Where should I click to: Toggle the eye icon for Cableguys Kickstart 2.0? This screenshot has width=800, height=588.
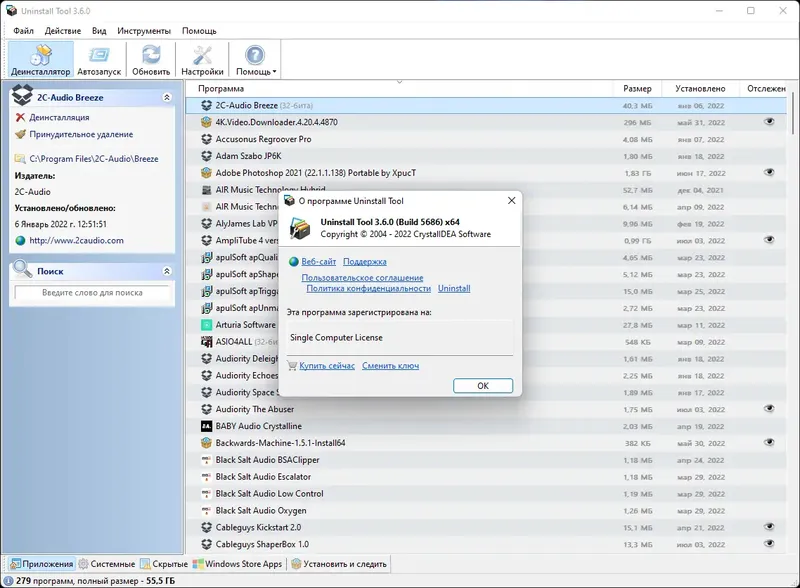pyautogui.click(x=768, y=527)
